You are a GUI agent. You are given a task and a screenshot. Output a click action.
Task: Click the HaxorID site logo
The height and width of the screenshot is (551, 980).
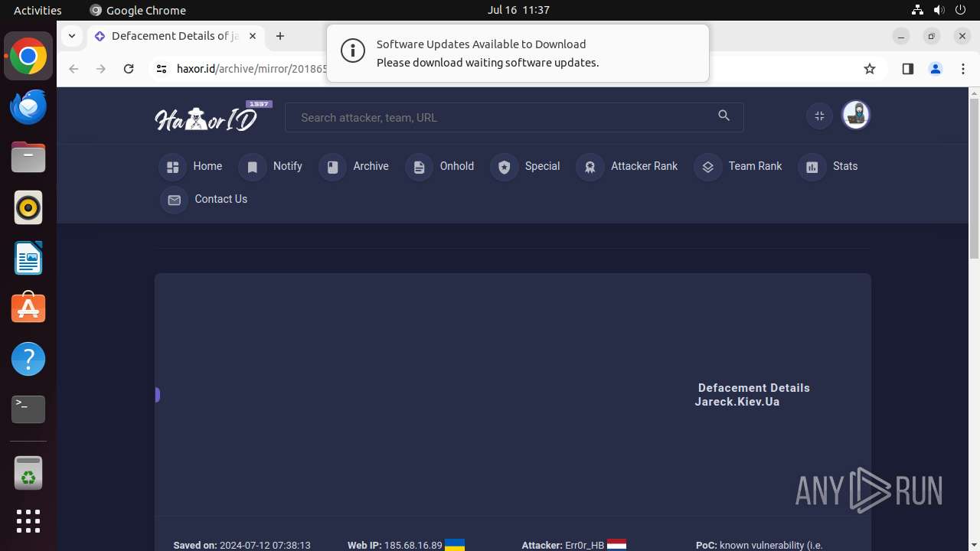[x=213, y=117]
